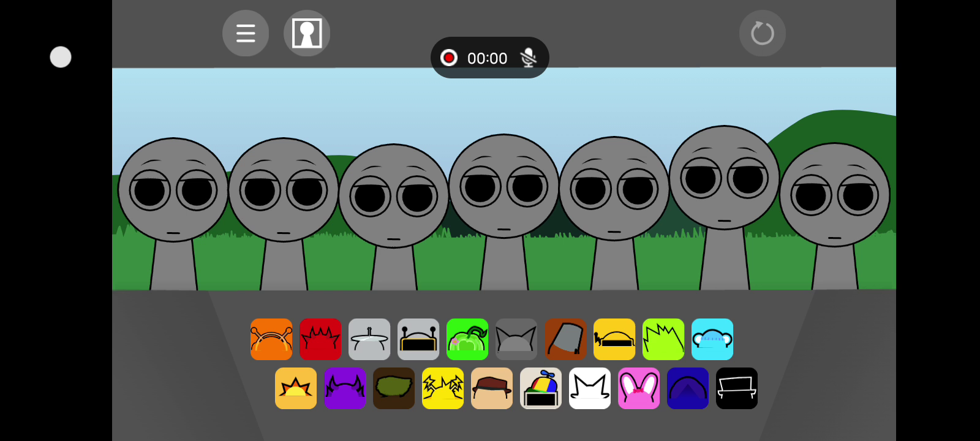This screenshot has width=980, height=441.
Task: Pick the black icon with white bench outline
Action: 737,388
